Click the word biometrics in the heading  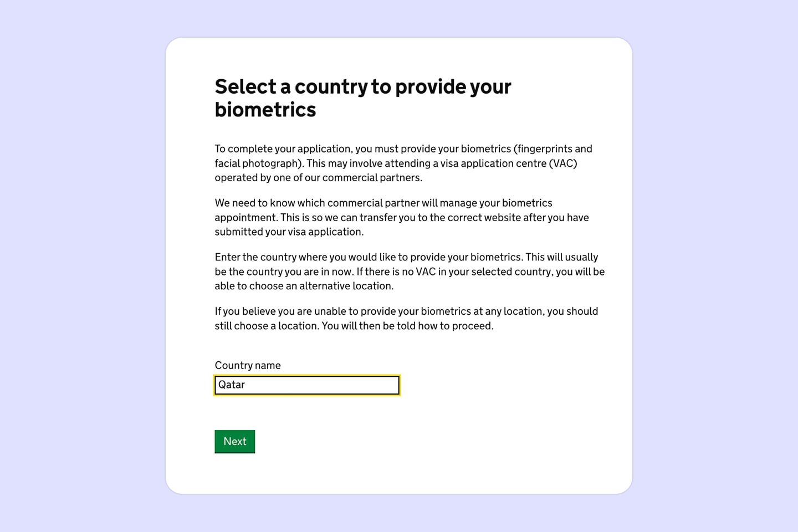tap(265, 110)
